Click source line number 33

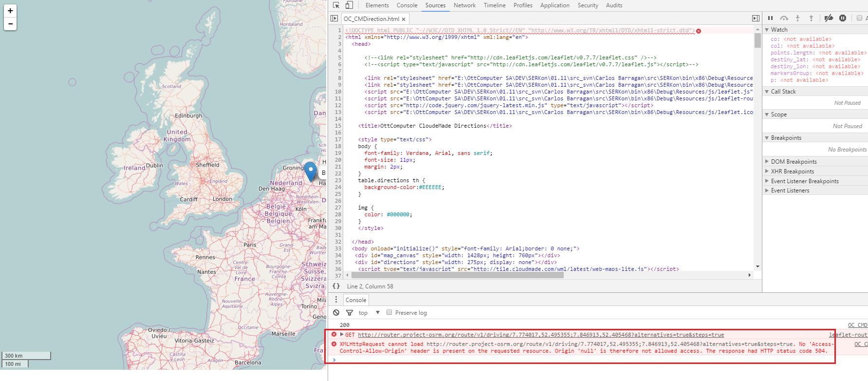click(338, 248)
